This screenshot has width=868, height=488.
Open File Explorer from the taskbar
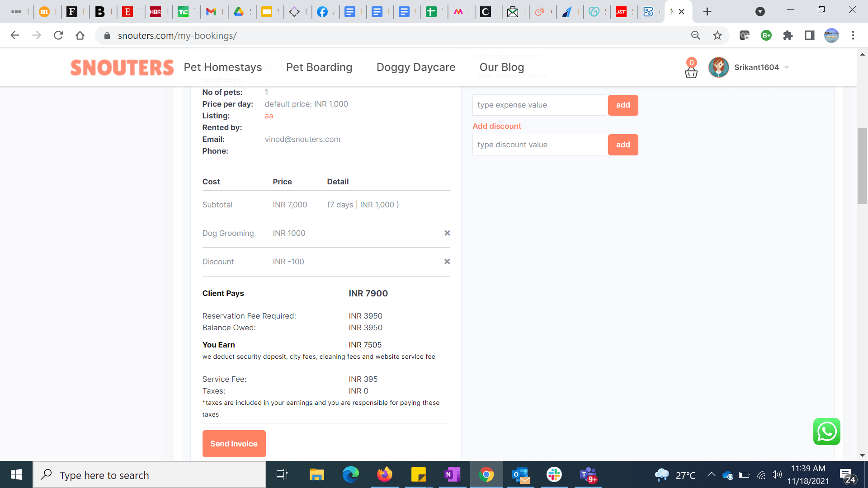[317, 475]
